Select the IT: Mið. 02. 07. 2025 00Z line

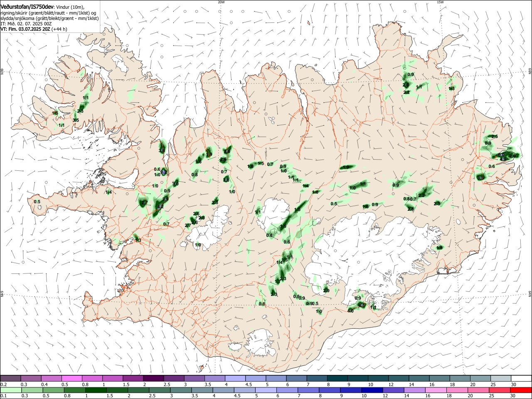pos(26,24)
